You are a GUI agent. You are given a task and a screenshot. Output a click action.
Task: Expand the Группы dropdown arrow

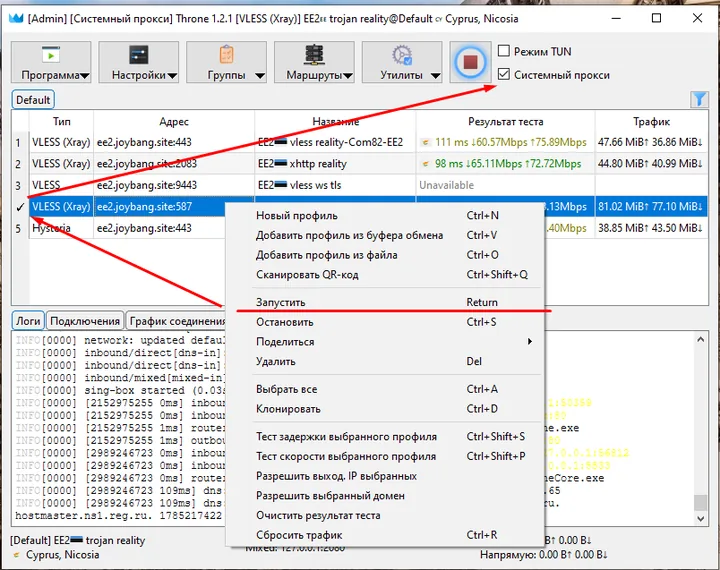(x=260, y=76)
